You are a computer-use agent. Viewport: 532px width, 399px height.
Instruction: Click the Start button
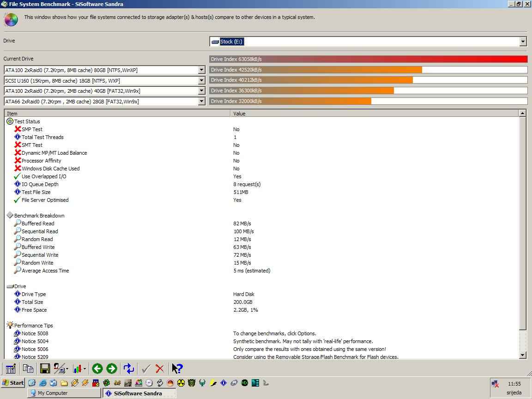coord(13,383)
